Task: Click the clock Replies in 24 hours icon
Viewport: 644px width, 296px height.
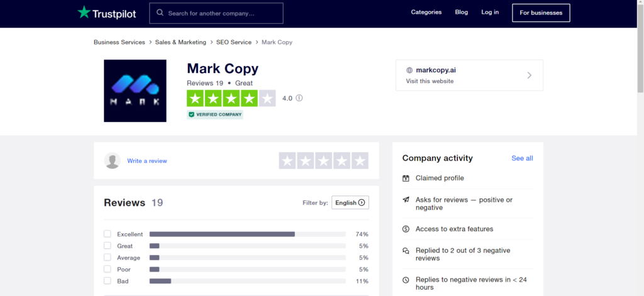Action: (x=406, y=280)
